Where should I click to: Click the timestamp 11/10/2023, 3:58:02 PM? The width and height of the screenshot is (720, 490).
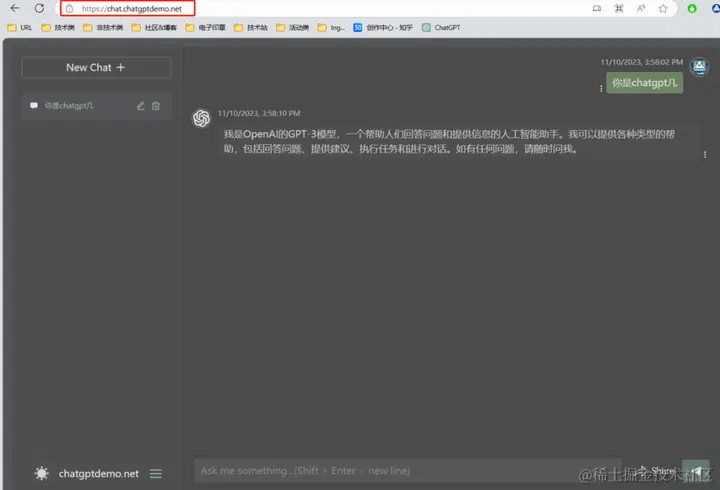click(641, 62)
